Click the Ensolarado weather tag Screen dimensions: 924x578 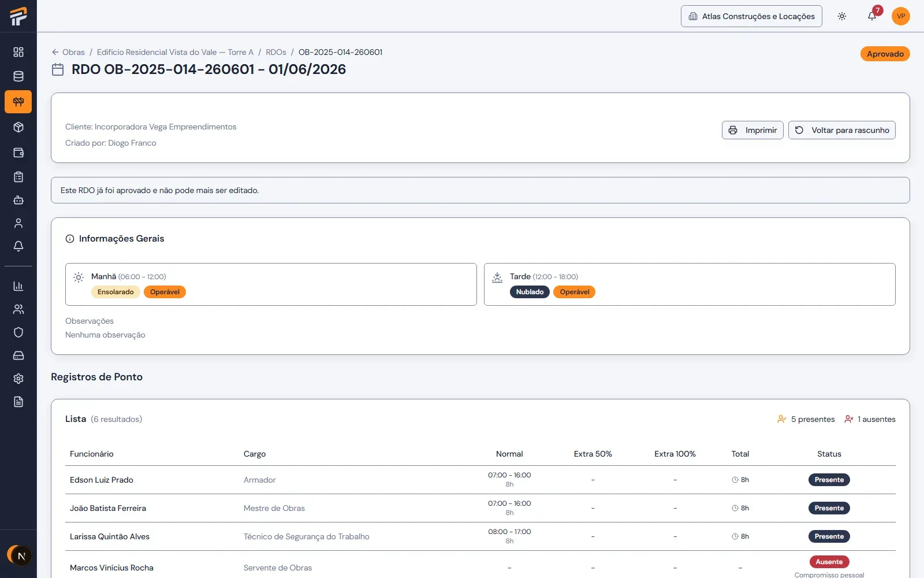pyautogui.click(x=115, y=292)
